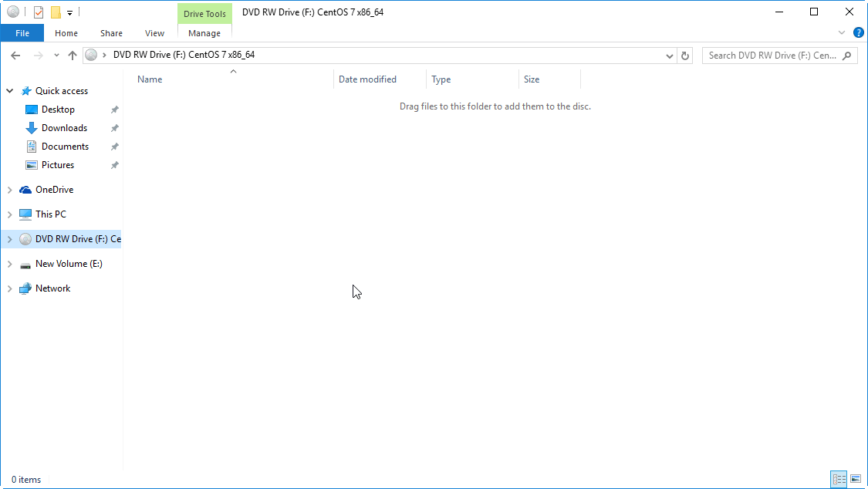868x489 pixels.
Task: Click the OneDrive cloud icon
Action: tap(25, 190)
